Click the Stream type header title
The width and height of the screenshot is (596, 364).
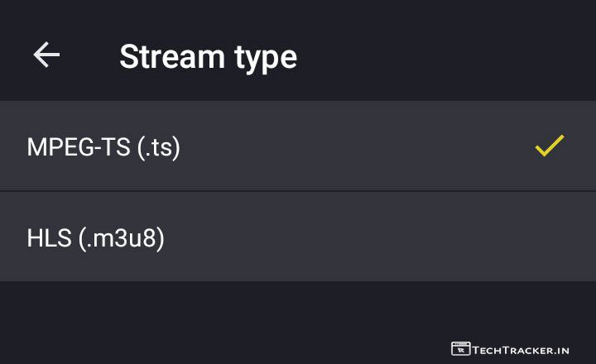click(x=208, y=56)
